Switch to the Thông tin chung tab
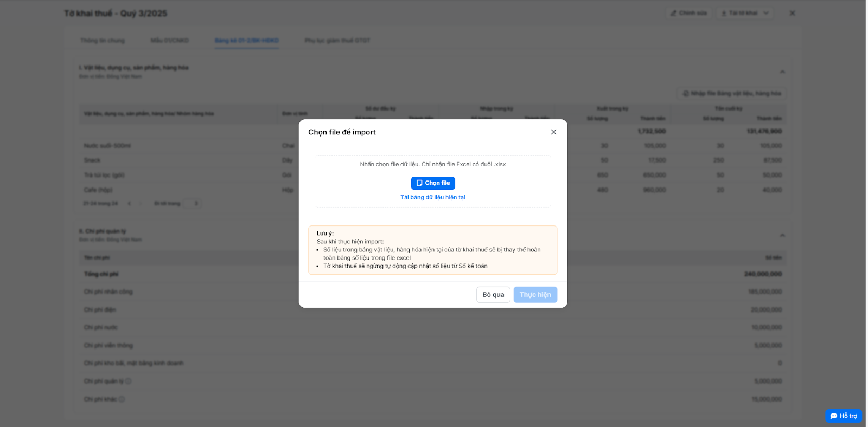Image resolution: width=868 pixels, height=427 pixels. pyautogui.click(x=103, y=41)
